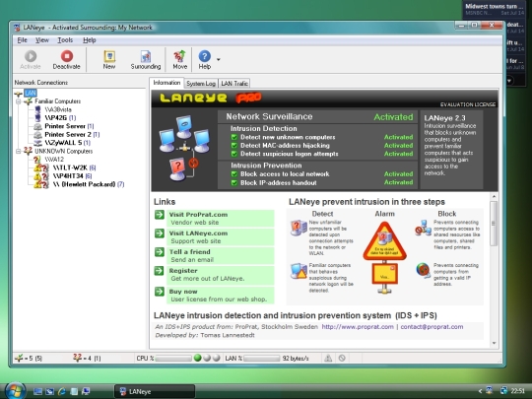Switch to the Information tab
Screen dimensions: 532x399
coord(166,83)
